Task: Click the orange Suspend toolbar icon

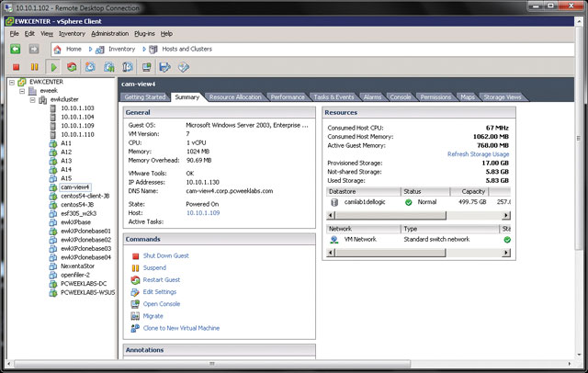Action: coord(35,67)
